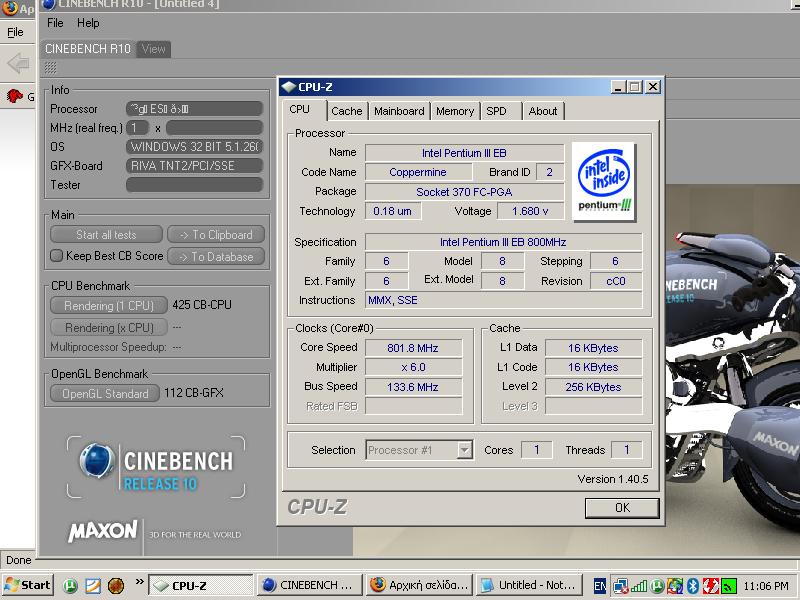Click the Package Socket 370 FC-PGA value

(x=464, y=192)
